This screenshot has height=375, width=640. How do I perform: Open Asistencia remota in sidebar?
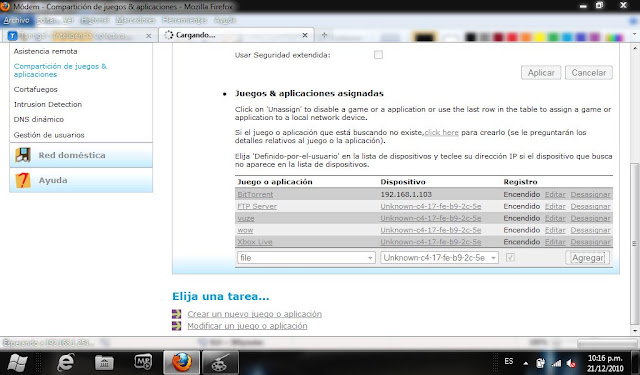click(x=45, y=51)
